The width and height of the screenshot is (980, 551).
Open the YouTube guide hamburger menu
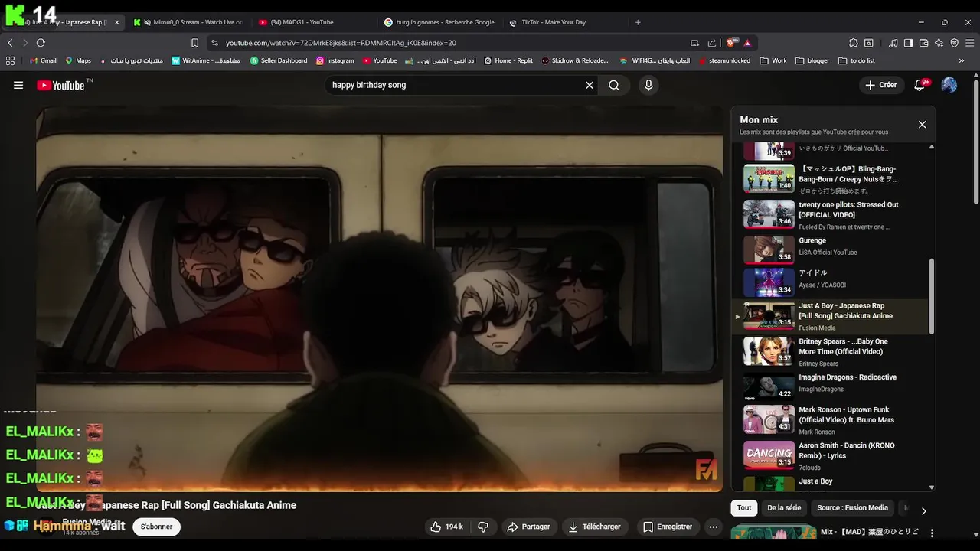click(x=18, y=85)
